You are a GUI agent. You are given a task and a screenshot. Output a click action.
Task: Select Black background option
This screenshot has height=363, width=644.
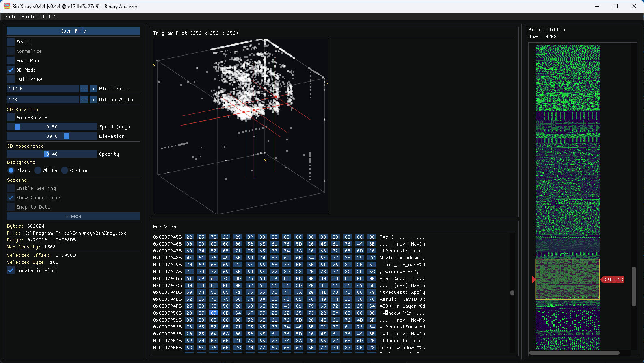[x=11, y=170]
